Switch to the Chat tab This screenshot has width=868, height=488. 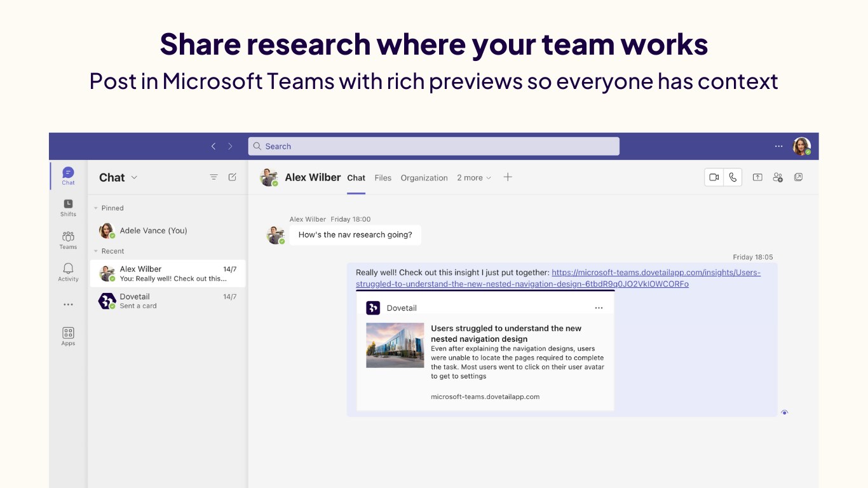pyautogui.click(x=356, y=178)
